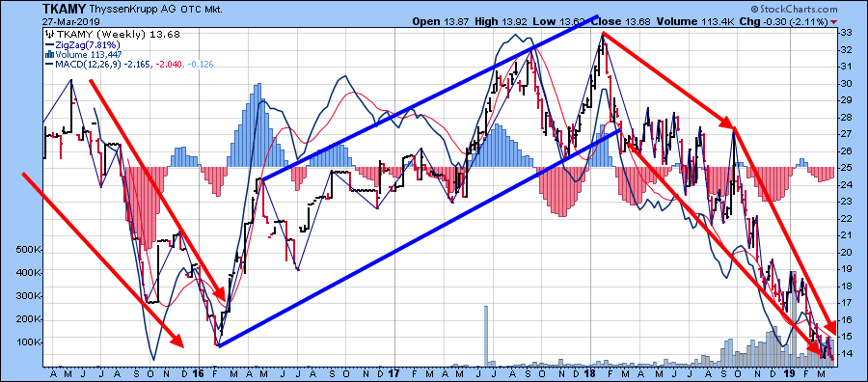
Task: Click the Open 13.87 value
Action: tap(441, 21)
